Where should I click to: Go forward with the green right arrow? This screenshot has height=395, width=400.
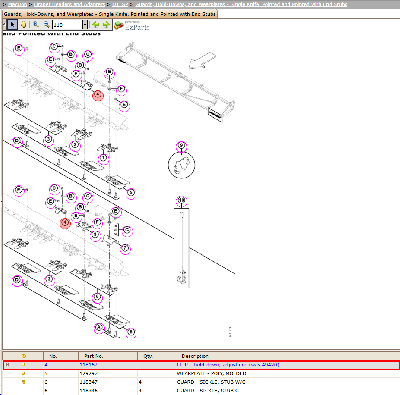[106, 25]
